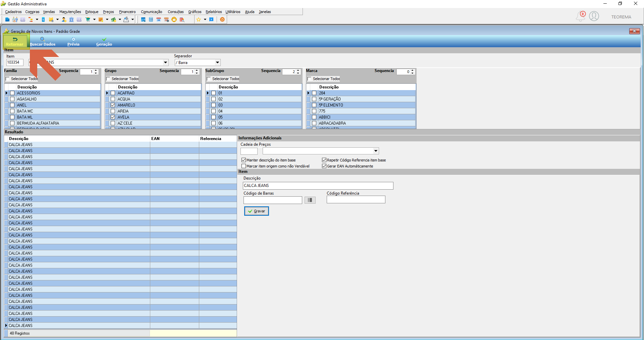The width and height of the screenshot is (644, 340).
Task: Click the Gravar button
Action: tap(257, 211)
